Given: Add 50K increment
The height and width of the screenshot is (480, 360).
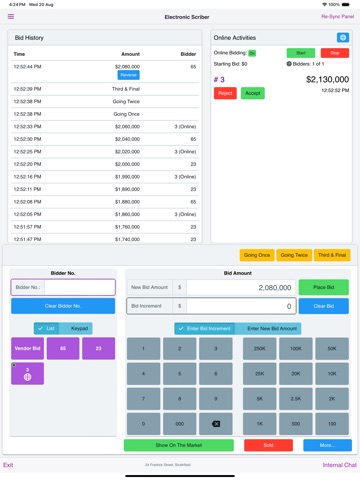Looking at the screenshot, I should coord(332,349).
